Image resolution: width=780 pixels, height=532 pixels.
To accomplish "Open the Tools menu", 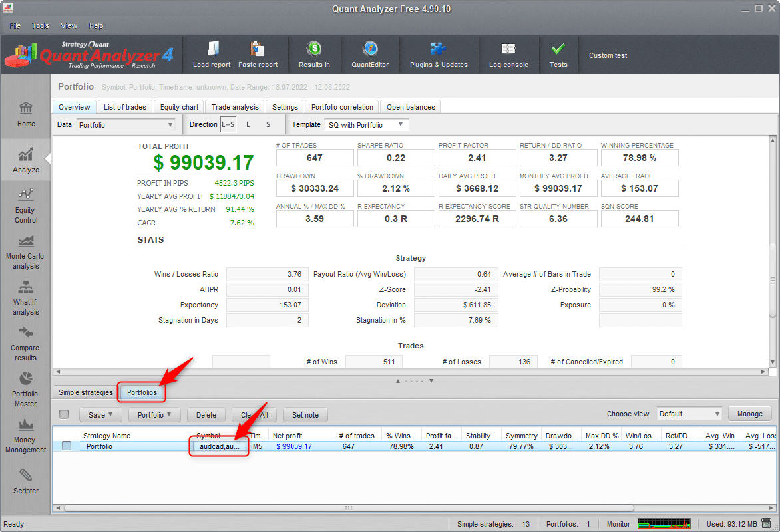I will point(41,26).
